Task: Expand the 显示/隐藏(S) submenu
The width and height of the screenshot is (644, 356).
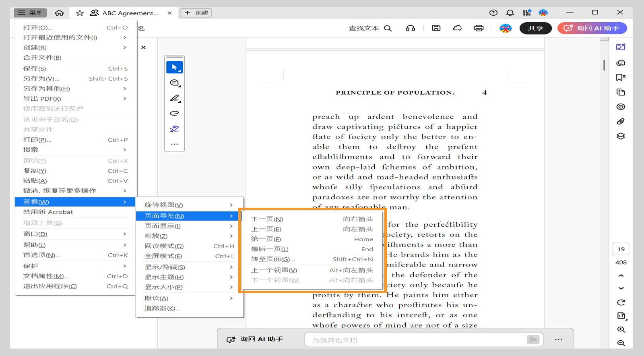Action: pos(189,267)
